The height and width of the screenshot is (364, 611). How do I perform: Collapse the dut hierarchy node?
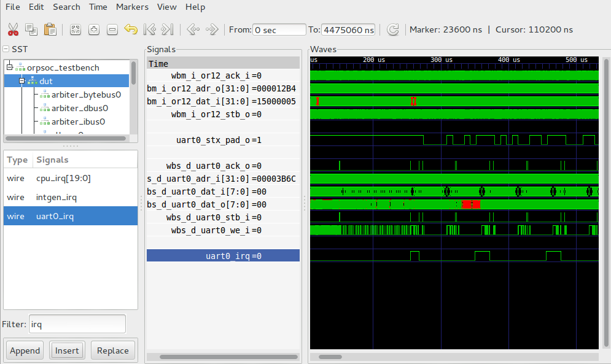pos(21,80)
